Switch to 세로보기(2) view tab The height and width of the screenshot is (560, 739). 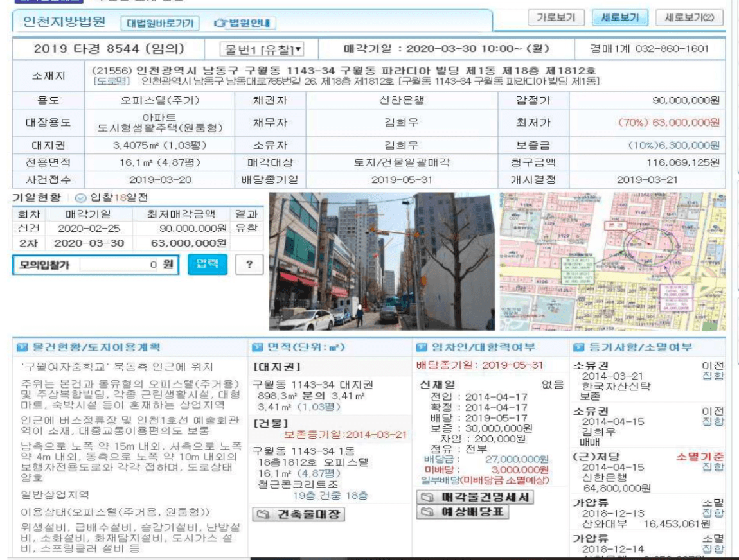pos(689,18)
